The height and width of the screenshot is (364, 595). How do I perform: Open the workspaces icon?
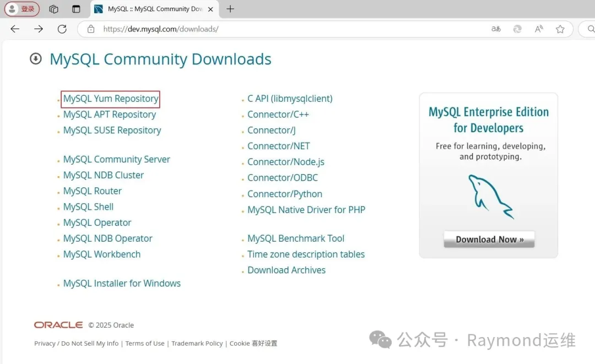click(53, 9)
